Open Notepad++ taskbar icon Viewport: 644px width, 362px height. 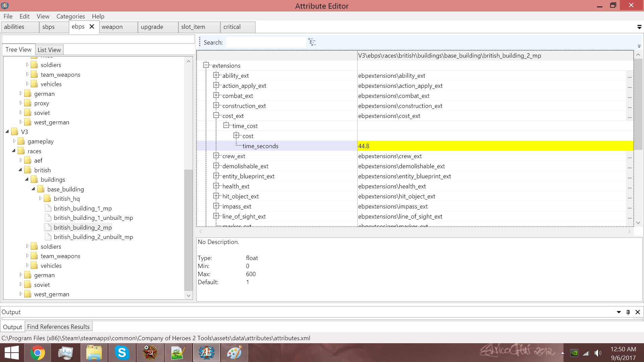tap(178, 353)
